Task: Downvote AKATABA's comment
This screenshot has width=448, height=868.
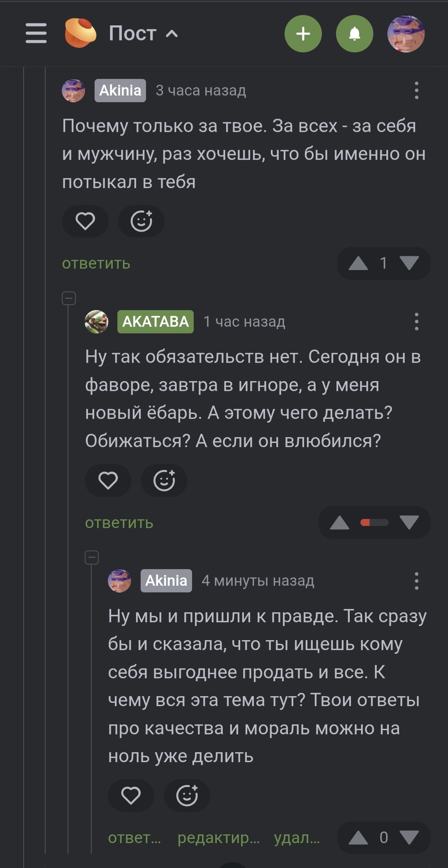Action: click(x=409, y=523)
